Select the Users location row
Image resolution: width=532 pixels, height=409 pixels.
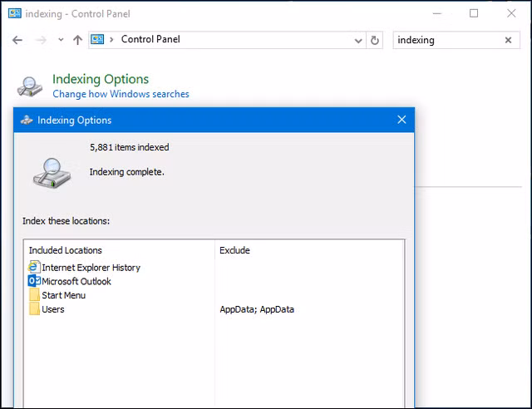coord(52,309)
